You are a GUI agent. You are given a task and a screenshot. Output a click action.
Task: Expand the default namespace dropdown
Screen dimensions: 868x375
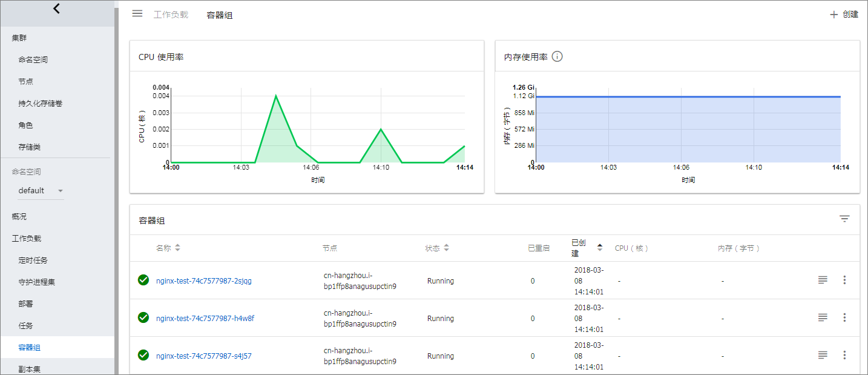(x=41, y=191)
